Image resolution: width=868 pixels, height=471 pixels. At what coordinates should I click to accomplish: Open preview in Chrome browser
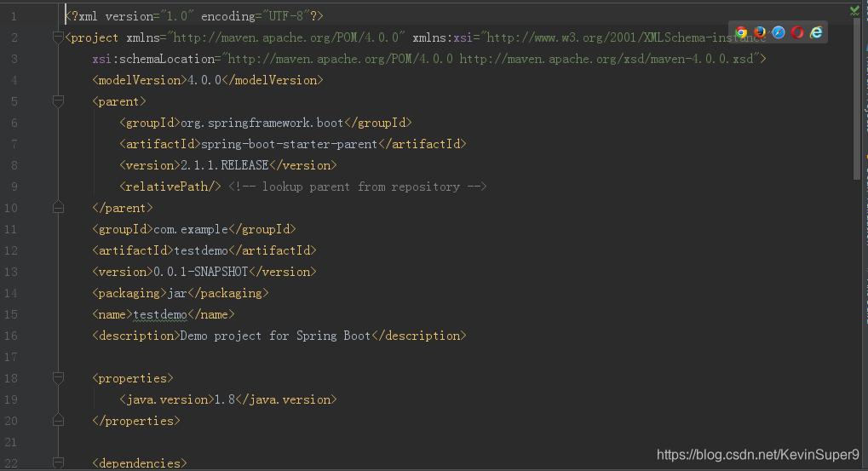(741, 32)
